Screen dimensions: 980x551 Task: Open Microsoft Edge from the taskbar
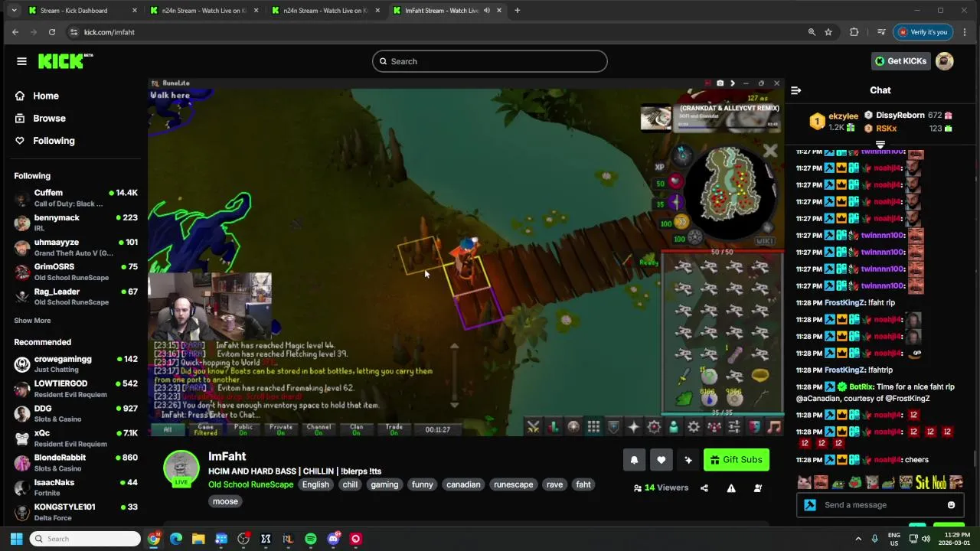pyautogui.click(x=176, y=539)
